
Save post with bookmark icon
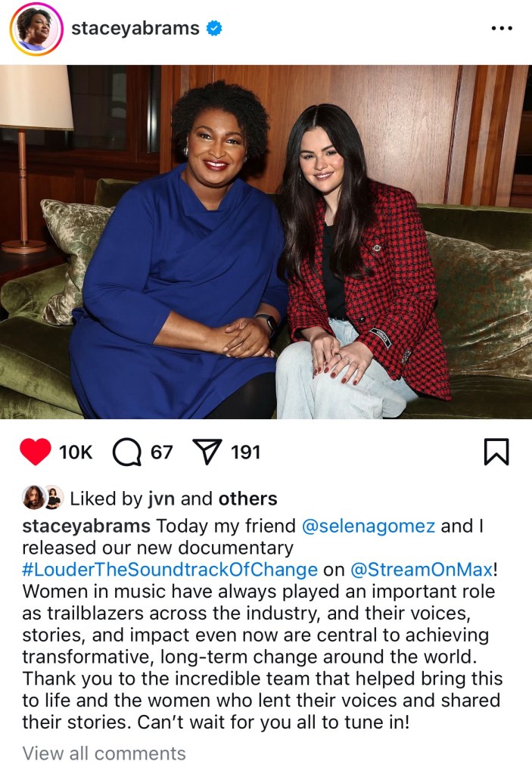point(496,452)
